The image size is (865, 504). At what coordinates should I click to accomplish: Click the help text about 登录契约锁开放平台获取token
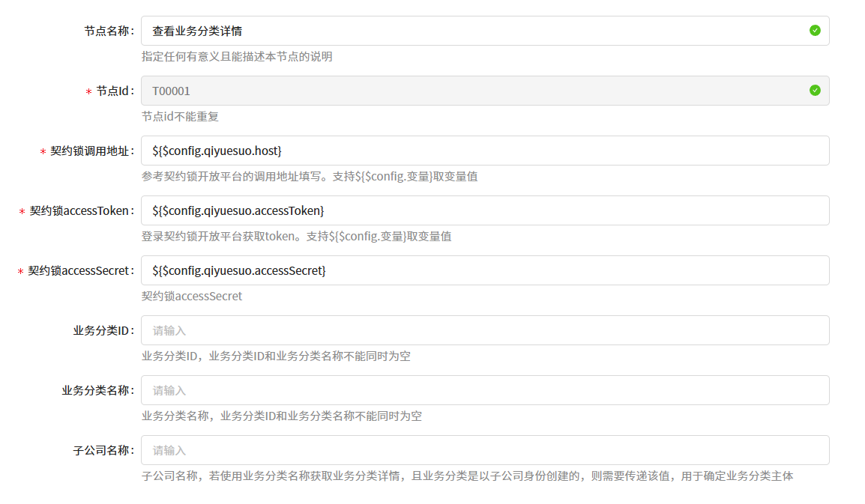(x=296, y=237)
